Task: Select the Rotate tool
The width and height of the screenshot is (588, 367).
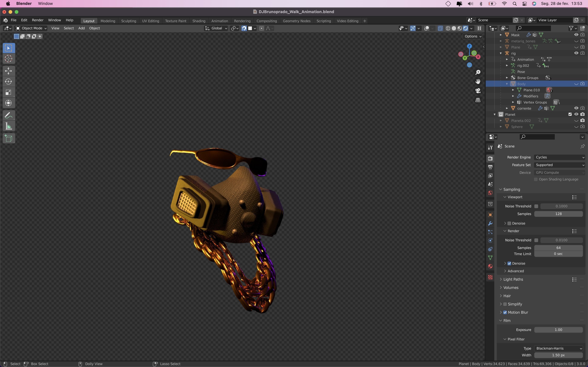Action: [9, 82]
